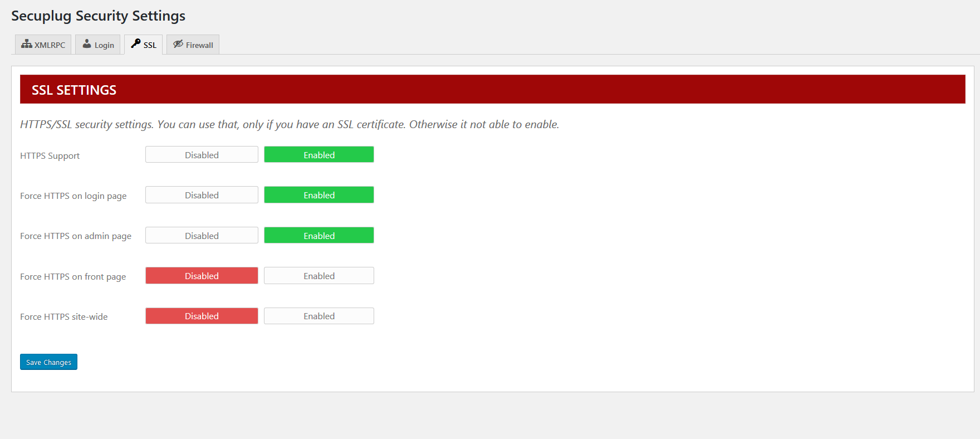Viewport: 980px width, 439px height.
Task: Click the Force HTTPS on admin page label
Action: point(76,236)
